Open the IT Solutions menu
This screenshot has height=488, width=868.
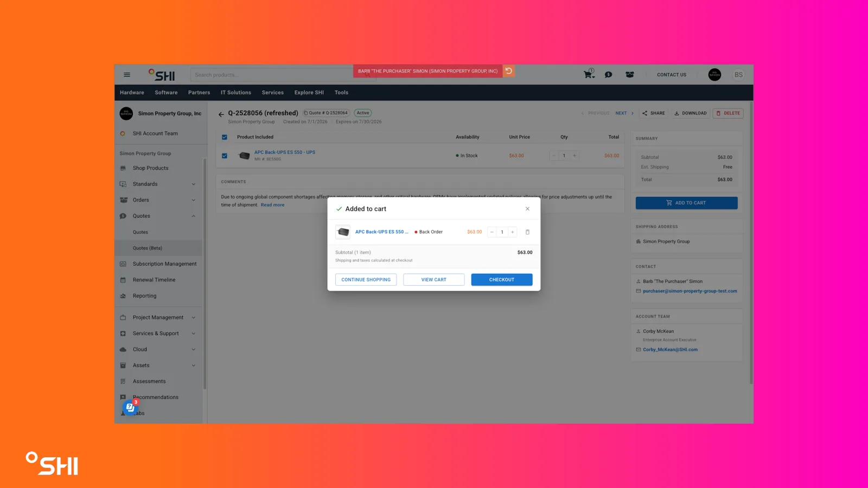pos(236,93)
